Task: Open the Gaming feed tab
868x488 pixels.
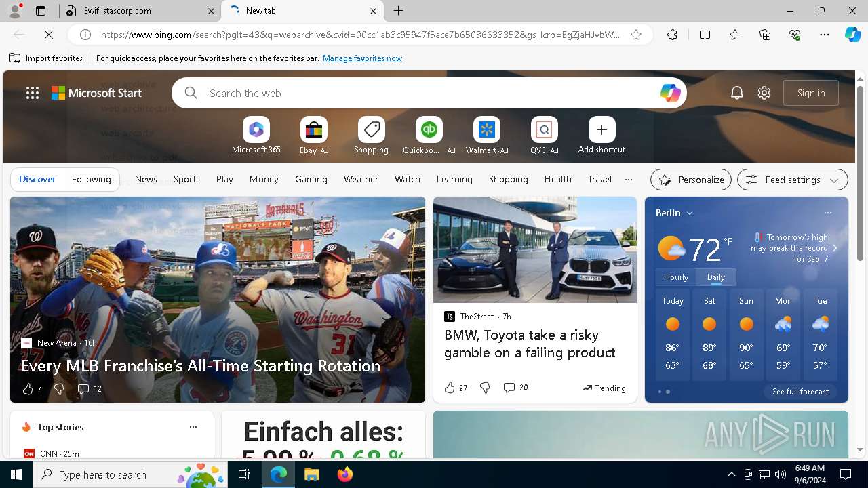Action: (311, 180)
